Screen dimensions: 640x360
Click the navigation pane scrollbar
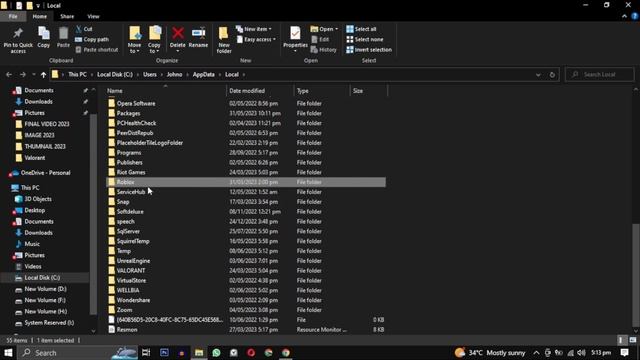coord(93,214)
